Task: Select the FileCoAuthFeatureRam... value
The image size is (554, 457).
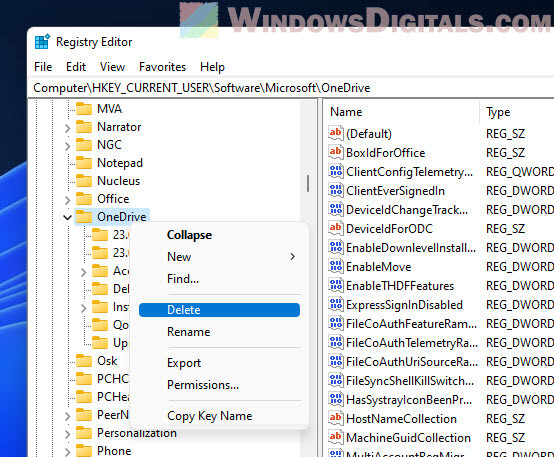Action: pos(411,324)
